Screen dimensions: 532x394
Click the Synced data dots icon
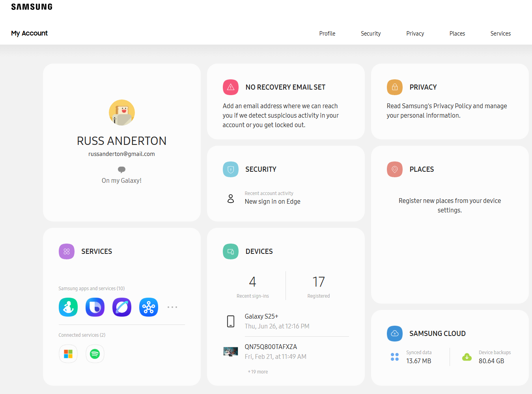395,357
